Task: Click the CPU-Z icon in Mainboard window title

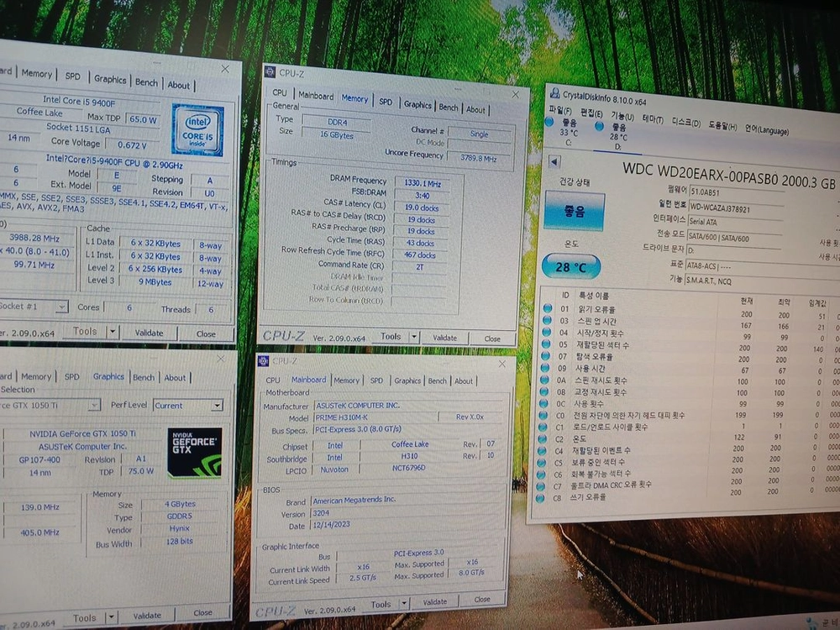Action: (x=263, y=360)
